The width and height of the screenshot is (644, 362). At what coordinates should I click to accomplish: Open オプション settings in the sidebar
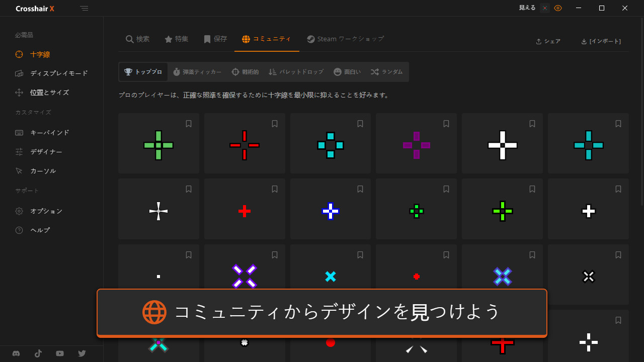46,211
